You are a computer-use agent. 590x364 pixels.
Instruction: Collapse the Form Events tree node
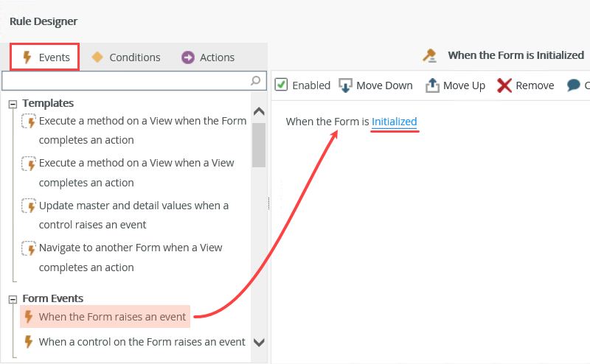(13, 299)
